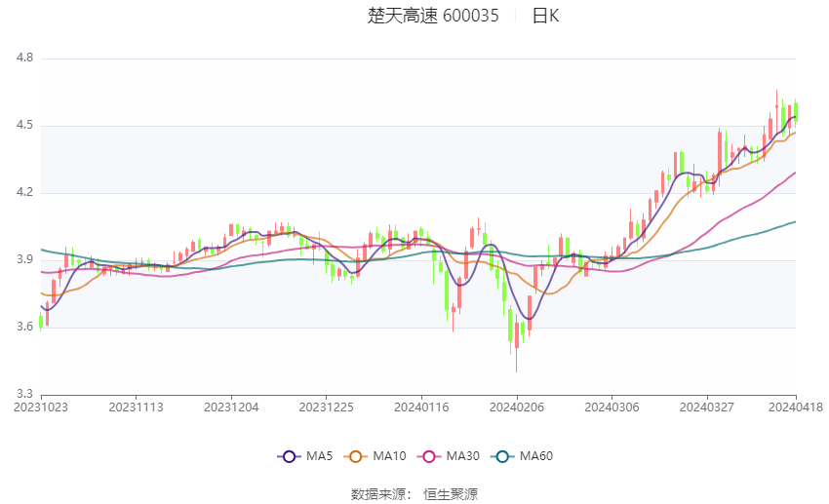Viewport: 829px width, 504px height.
Task: Click the 20240418 x-axis date label
Action: coord(796,407)
